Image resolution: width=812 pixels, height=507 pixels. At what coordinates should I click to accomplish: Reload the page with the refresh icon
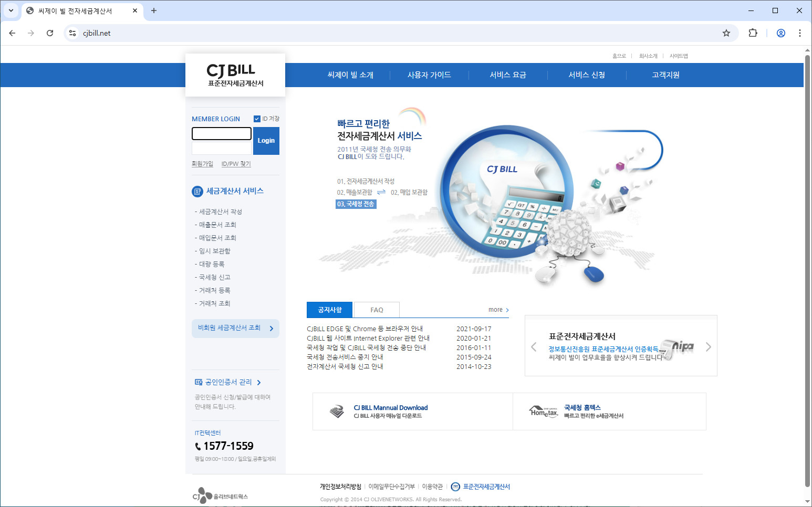pos(50,33)
